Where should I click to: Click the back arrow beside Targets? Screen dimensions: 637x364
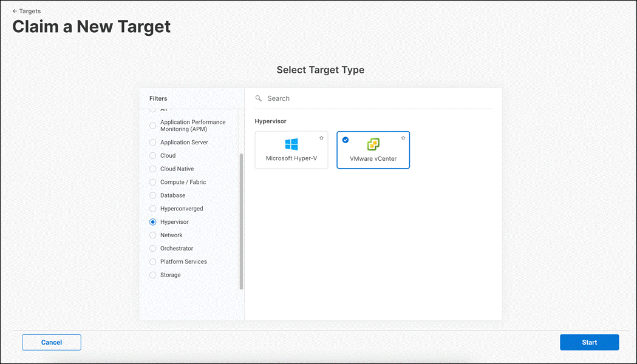tap(13, 11)
